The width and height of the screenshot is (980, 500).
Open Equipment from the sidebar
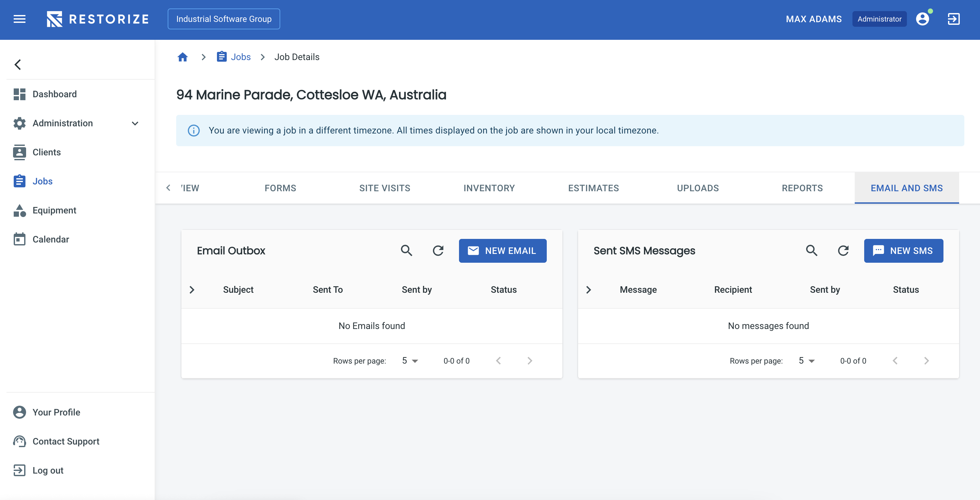coord(54,211)
